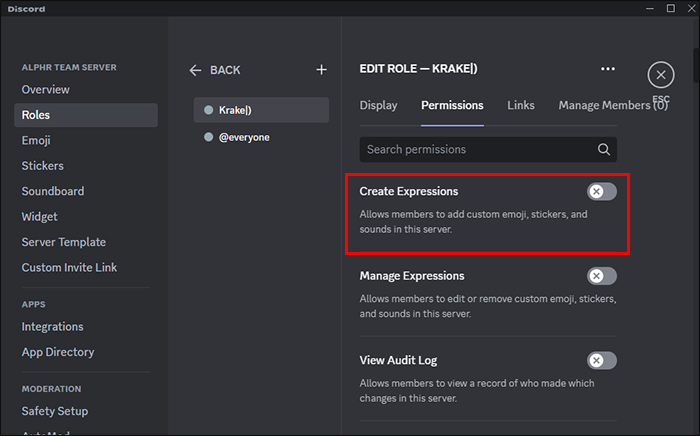700x436 pixels.
Task: Open Integrations under Apps
Action: click(53, 327)
